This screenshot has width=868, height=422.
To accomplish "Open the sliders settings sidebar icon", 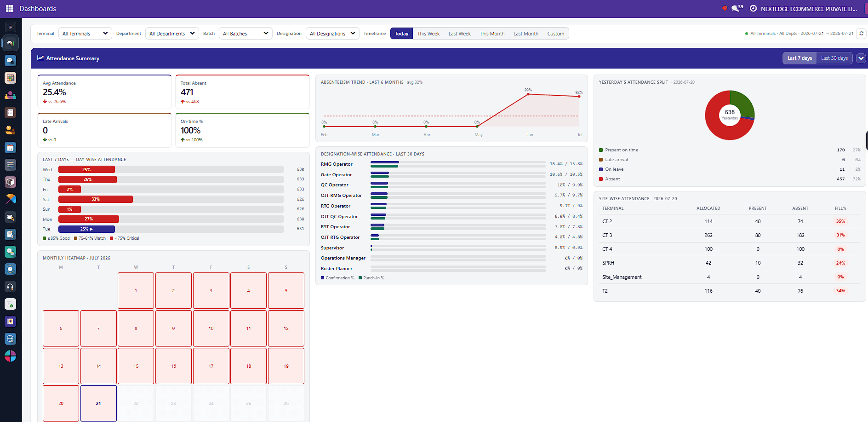I will click(x=10, y=164).
